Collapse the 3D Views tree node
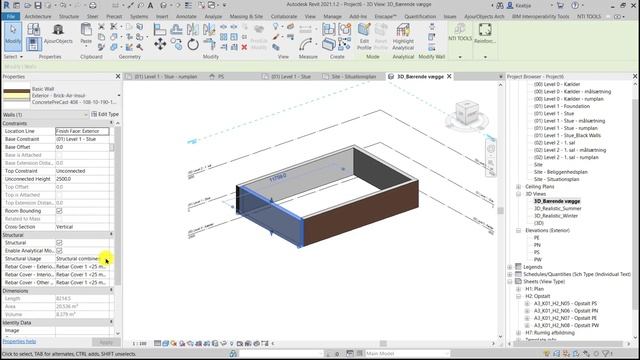 [x=518, y=194]
